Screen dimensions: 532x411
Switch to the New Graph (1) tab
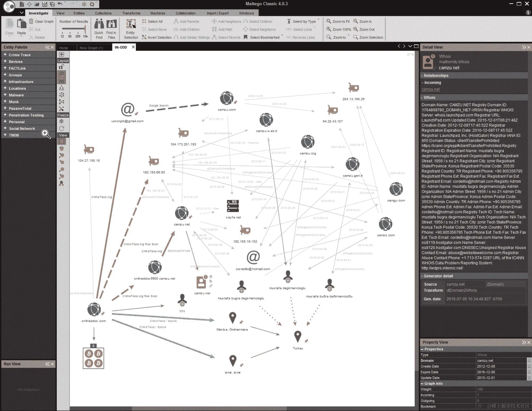(x=91, y=48)
